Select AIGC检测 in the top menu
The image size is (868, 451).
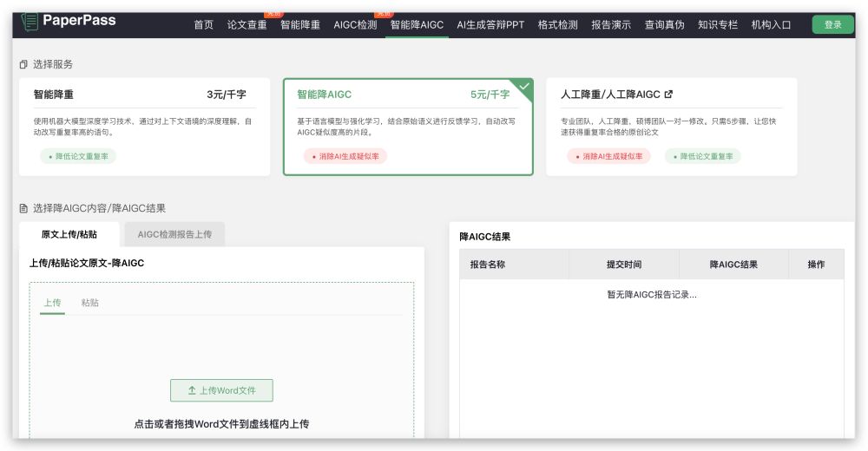coord(355,25)
